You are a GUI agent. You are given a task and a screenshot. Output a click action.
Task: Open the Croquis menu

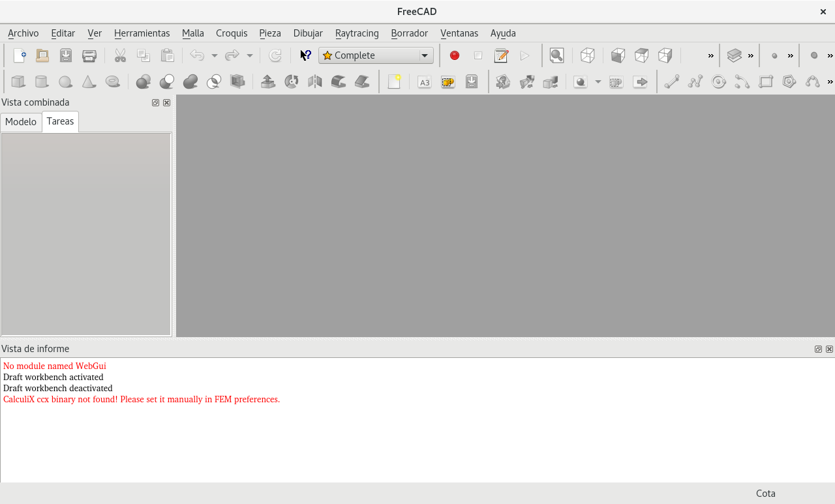232,33
